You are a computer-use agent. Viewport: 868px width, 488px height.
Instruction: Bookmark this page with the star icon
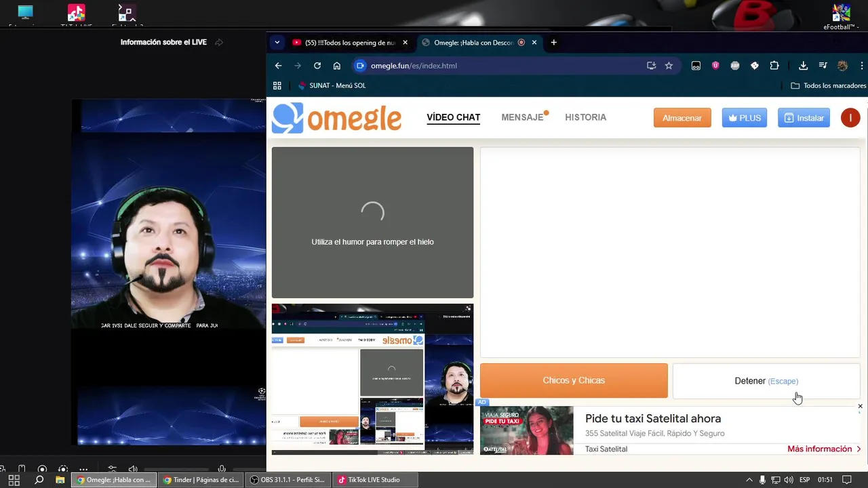pos(669,66)
